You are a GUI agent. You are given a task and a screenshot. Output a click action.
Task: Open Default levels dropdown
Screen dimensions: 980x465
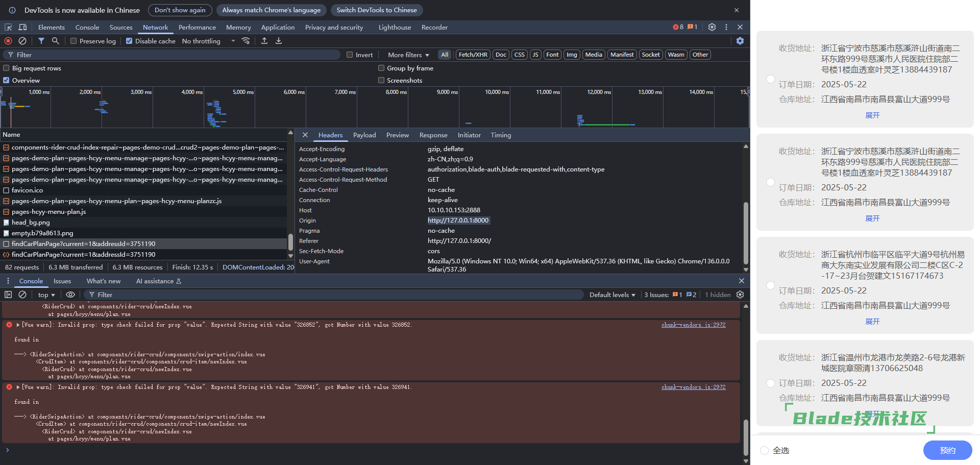click(x=612, y=295)
